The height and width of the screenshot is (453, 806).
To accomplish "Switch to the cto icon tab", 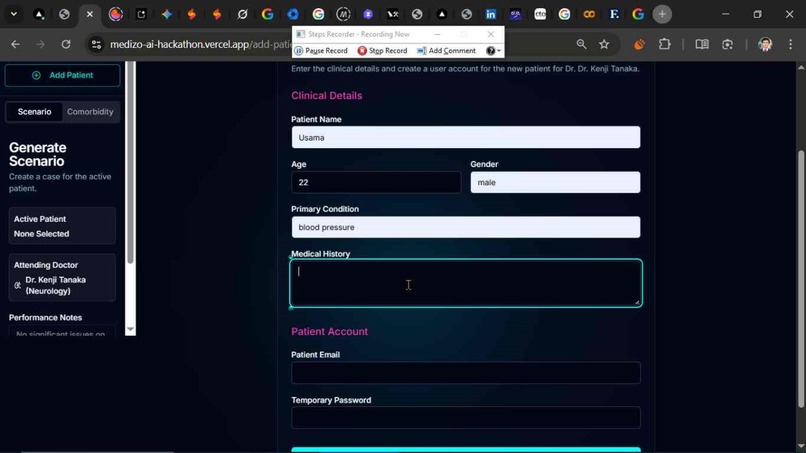I will pos(540,14).
